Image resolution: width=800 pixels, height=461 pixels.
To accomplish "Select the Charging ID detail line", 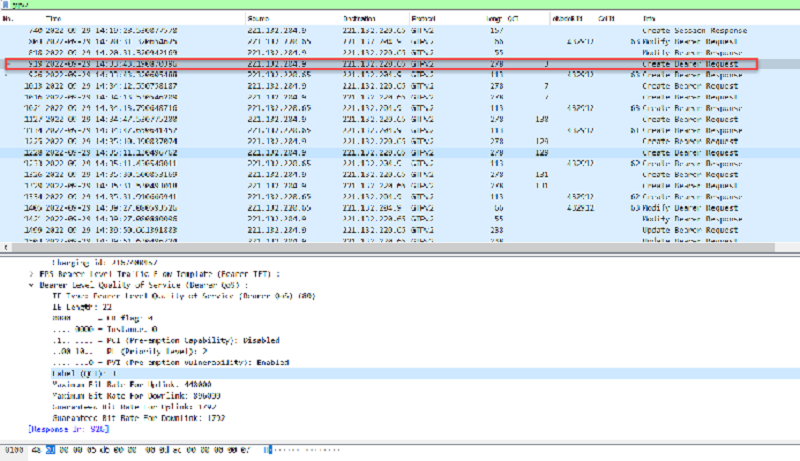I will pos(105,263).
